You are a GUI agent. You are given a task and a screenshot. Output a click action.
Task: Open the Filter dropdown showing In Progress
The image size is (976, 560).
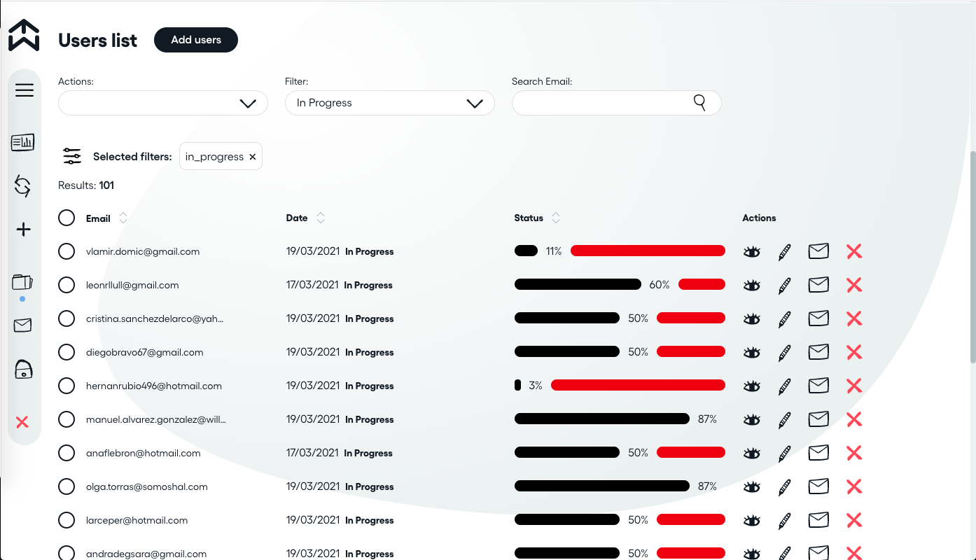pos(390,103)
